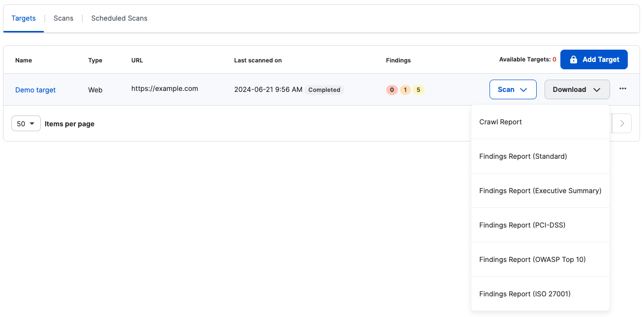
Task: Click the Add Target button
Action: (594, 59)
